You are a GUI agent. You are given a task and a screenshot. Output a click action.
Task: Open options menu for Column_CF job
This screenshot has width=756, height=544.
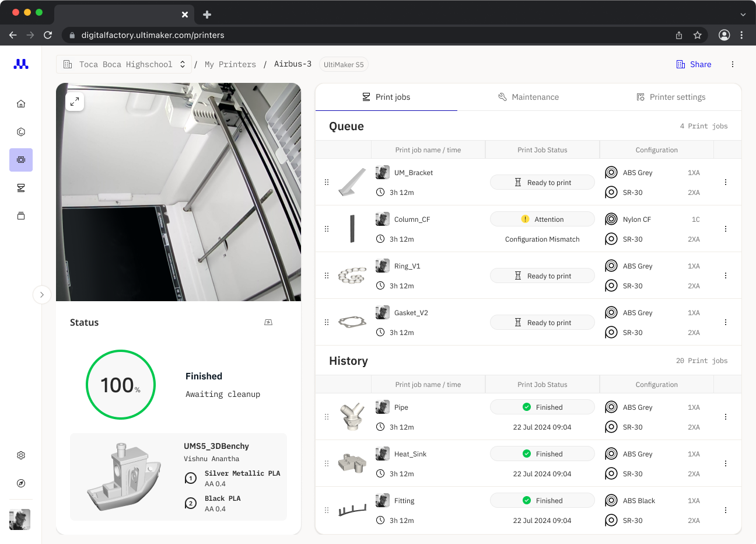pos(726,229)
